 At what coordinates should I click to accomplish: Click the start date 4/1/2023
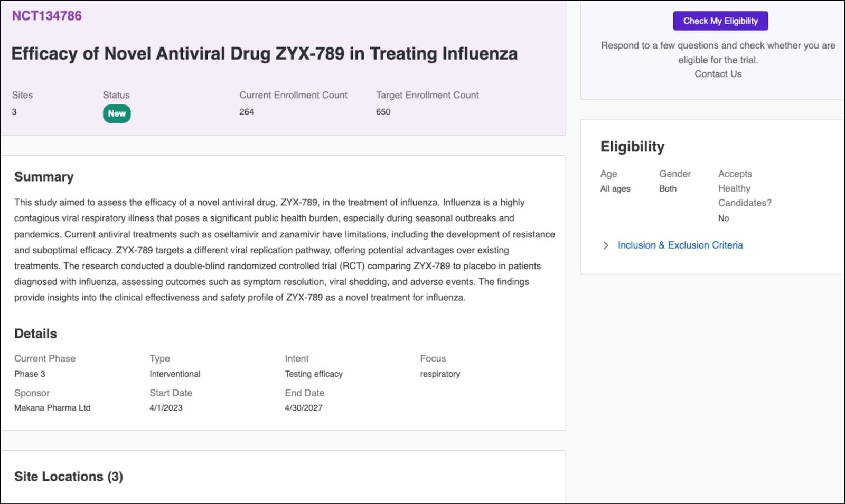[166, 408]
